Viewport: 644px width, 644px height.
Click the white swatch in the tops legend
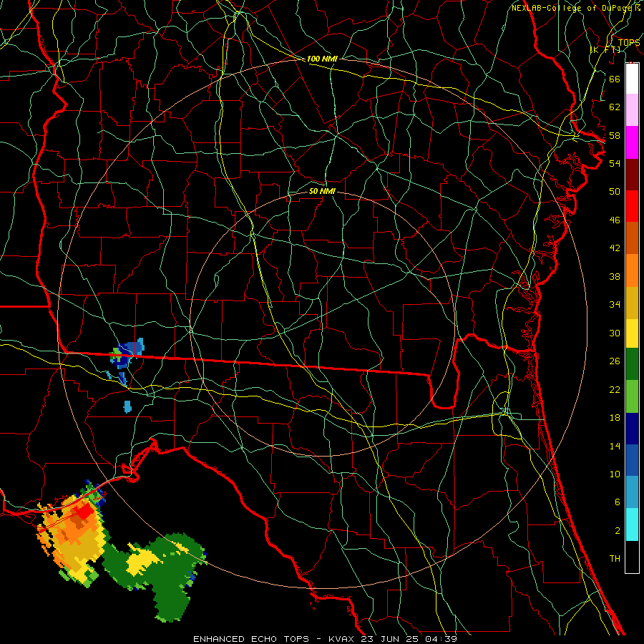point(632,79)
